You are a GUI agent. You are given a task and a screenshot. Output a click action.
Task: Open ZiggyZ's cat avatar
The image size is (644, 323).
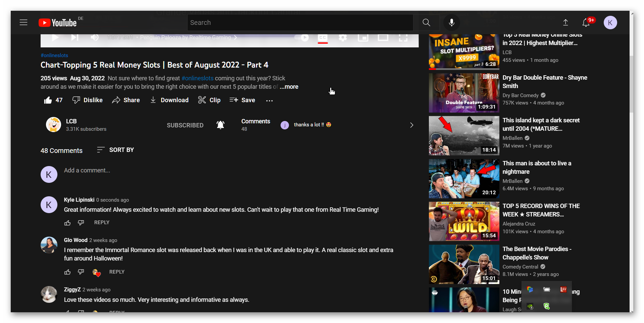point(49,294)
